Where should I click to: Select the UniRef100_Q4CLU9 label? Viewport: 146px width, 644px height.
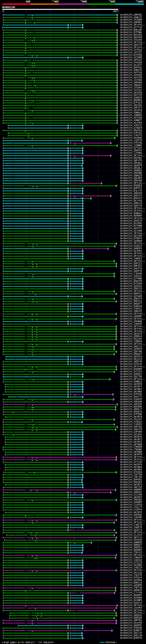[x=131, y=635]
